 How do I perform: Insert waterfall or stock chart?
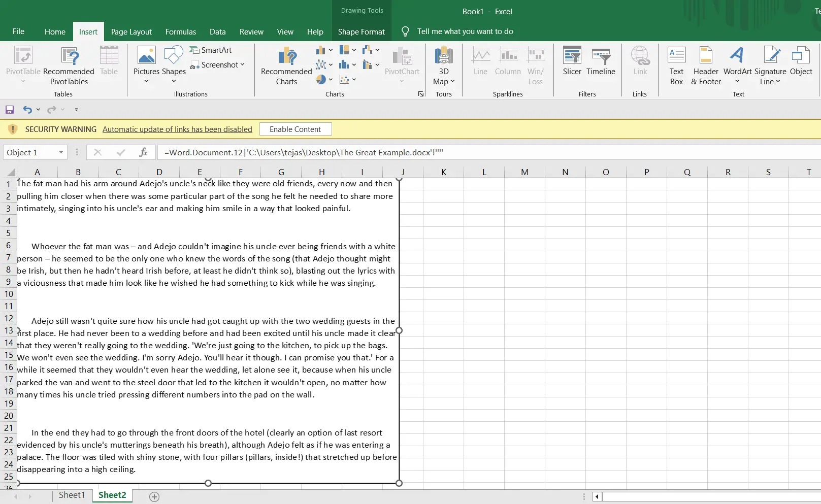368,50
